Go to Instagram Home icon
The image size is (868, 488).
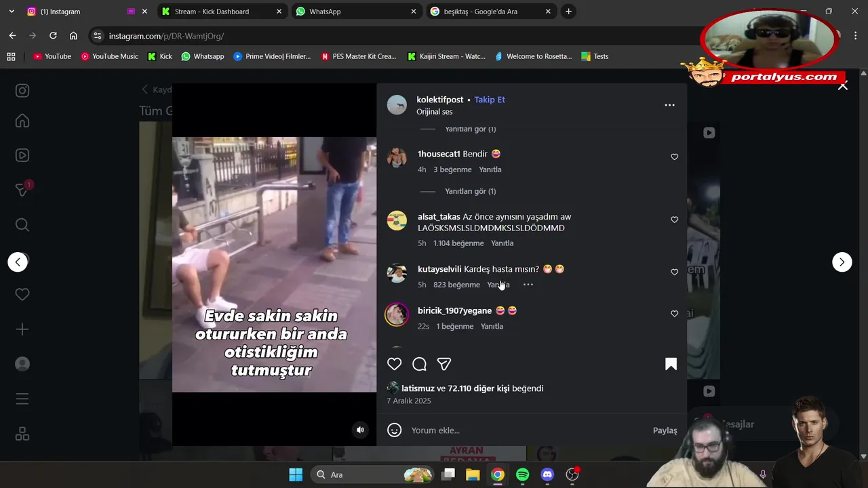pos(22,121)
